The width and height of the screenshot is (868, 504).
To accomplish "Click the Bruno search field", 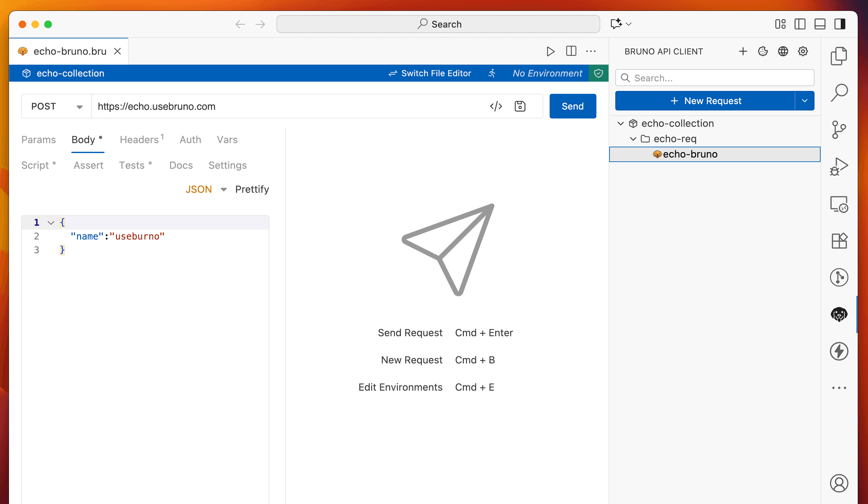I will 715,78.
